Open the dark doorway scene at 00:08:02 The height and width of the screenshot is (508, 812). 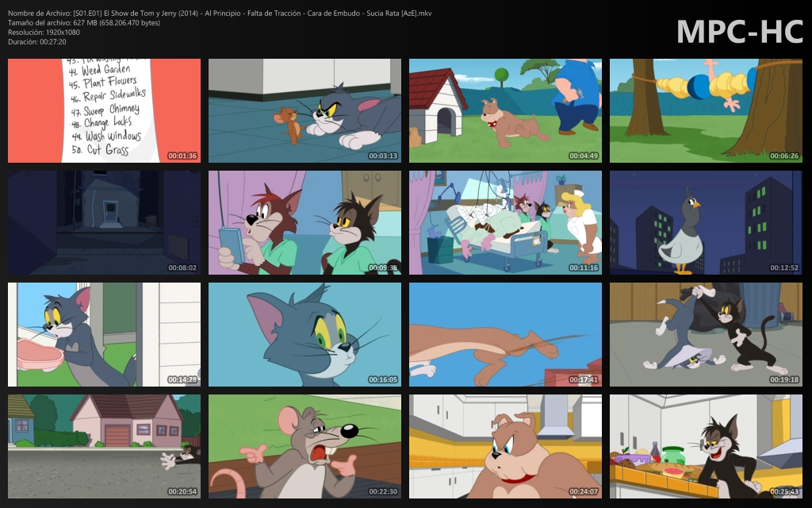pos(104,221)
